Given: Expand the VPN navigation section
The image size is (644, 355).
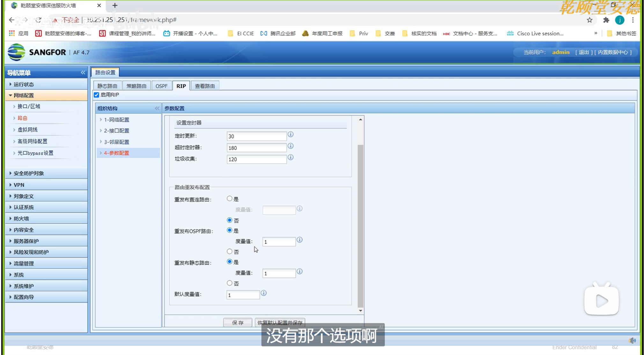Looking at the screenshot, I should (19, 185).
